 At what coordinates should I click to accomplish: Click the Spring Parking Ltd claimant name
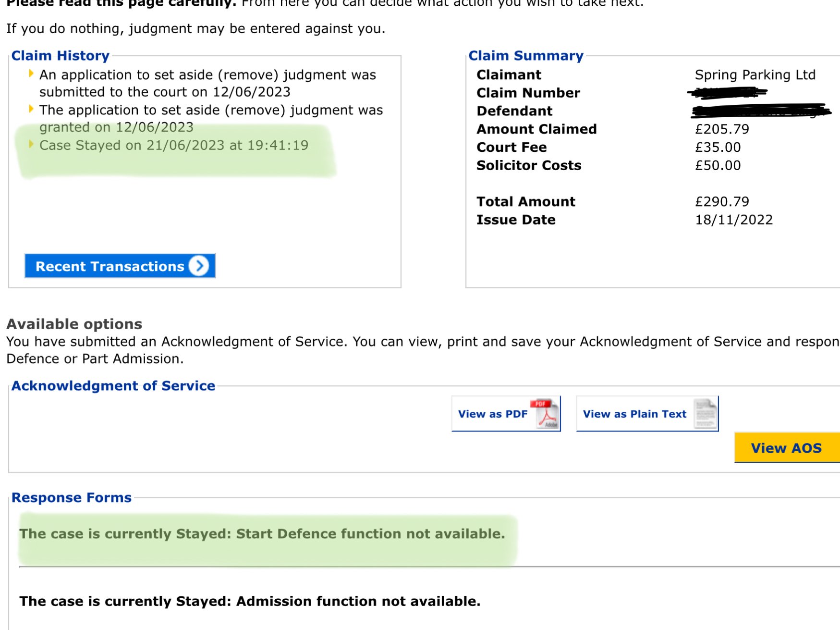(755, 75)
